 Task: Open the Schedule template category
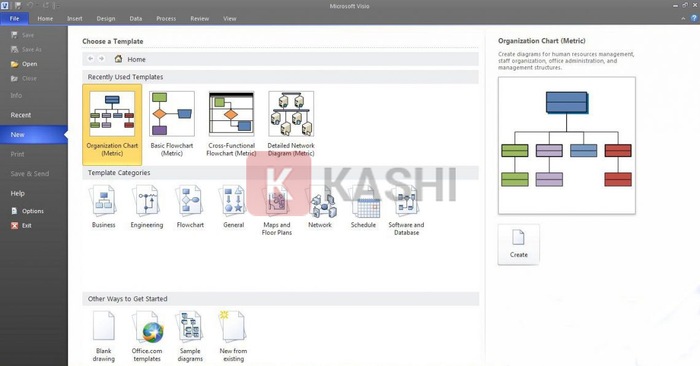click(x=363, y=207)
